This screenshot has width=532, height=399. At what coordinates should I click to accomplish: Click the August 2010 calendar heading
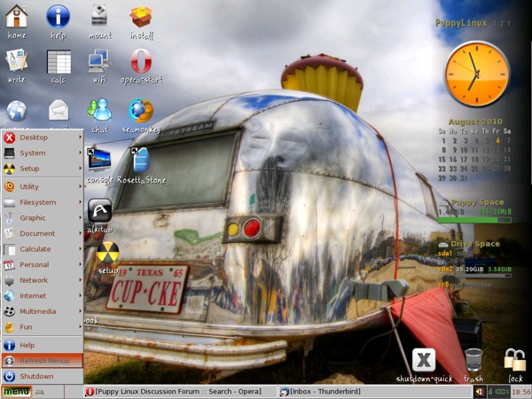[x=475, y=121]
